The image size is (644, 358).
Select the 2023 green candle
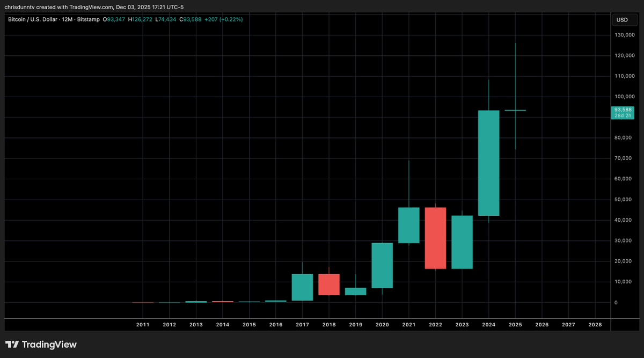(x=462, y=242)
